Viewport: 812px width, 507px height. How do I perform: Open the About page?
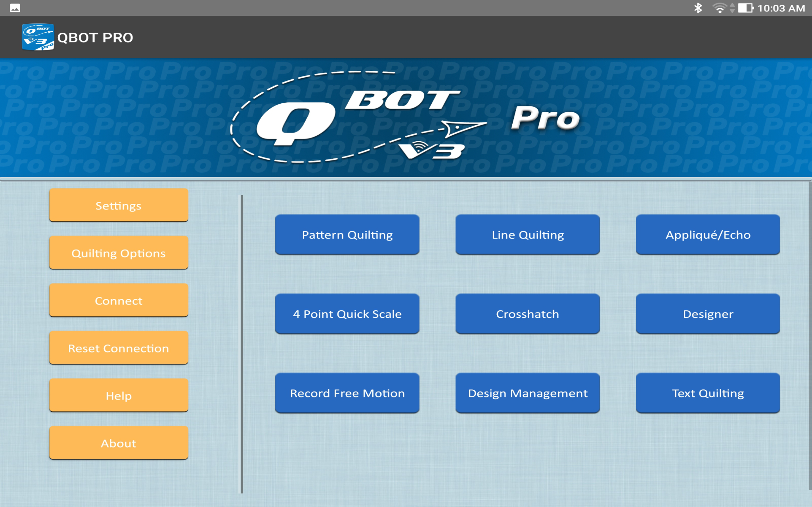pos(118,443)
